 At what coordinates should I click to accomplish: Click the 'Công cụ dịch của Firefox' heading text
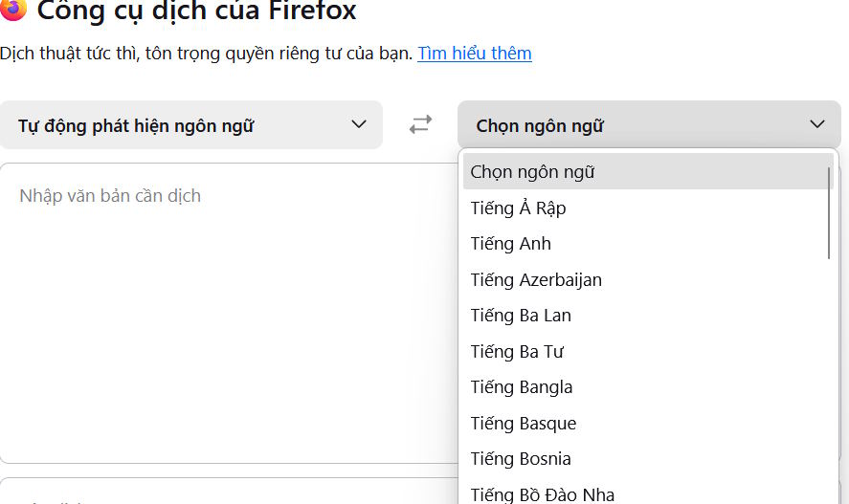point(196,11)
